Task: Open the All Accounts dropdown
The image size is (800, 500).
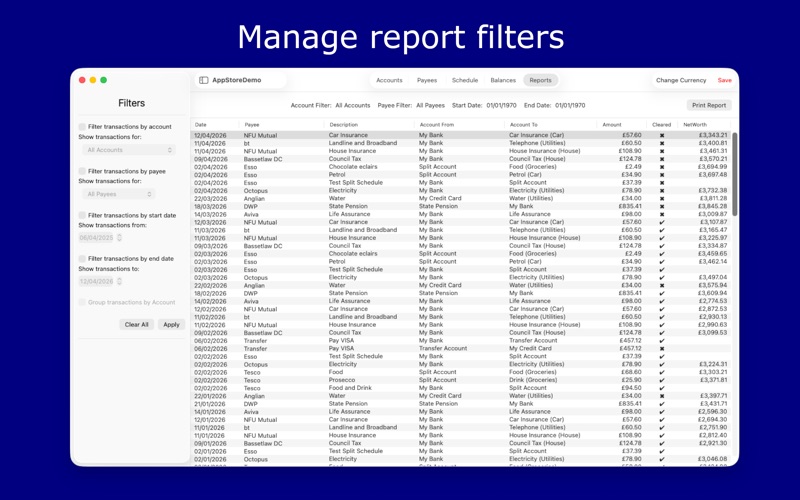Action: point(129,150)
